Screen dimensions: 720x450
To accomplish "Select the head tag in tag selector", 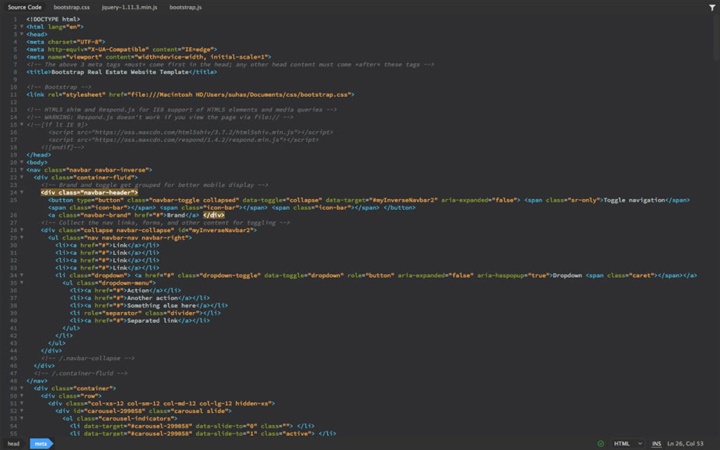I will click(x=14, y=444).
